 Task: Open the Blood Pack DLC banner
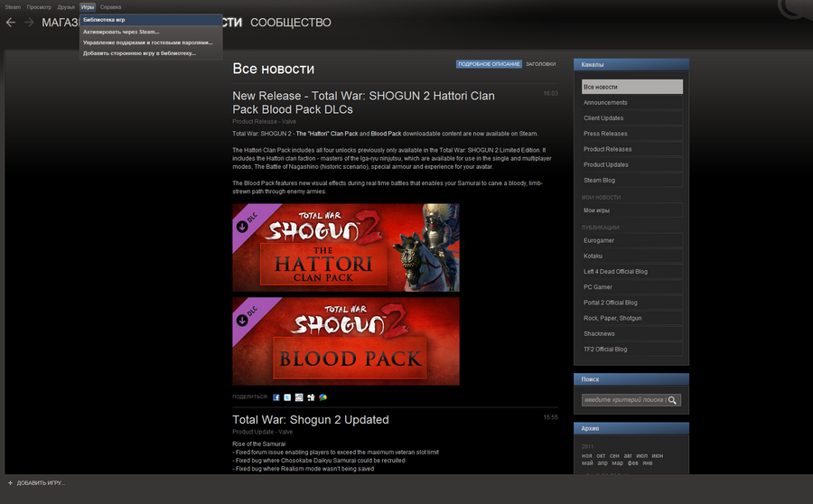coord(346,341)
